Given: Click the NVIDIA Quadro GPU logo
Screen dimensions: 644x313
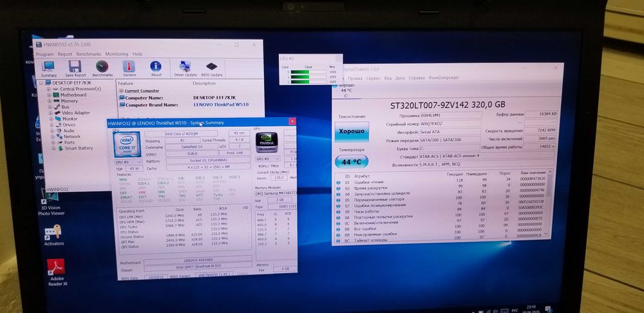Looking at the screenshot, I should point(267,142).
